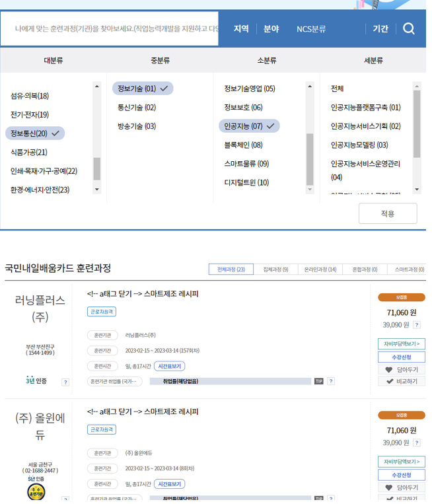Switch to 혼합과정 (0) tab

365,270
